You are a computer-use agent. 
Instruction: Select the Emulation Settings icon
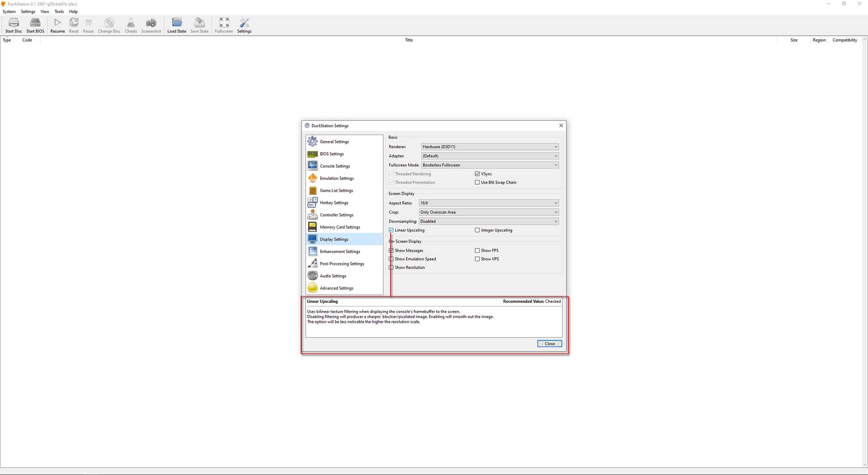[x=312, y=178]
